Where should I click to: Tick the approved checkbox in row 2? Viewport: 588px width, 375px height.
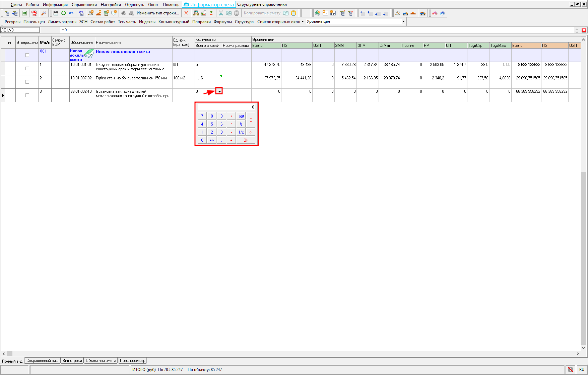[27, 82]
